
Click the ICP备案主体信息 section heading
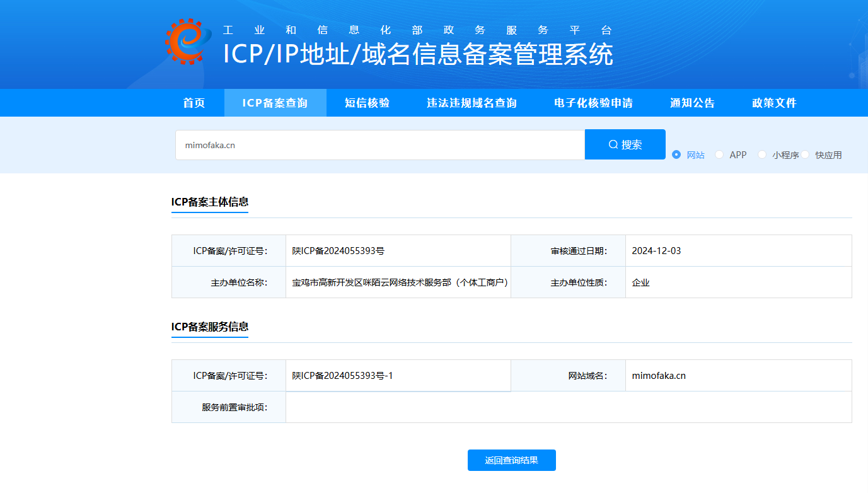point(210,202)
